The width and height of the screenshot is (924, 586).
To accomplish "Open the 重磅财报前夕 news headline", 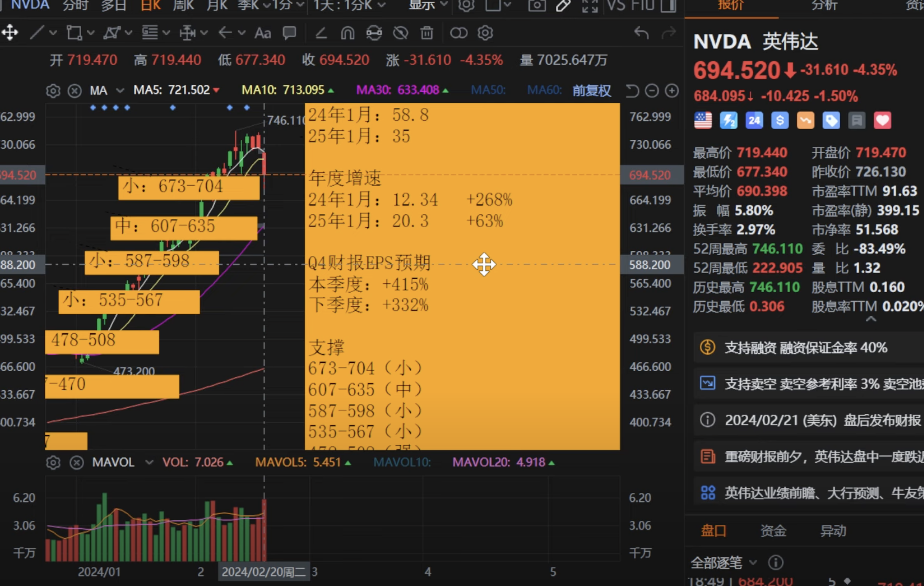I will [809, 457].
